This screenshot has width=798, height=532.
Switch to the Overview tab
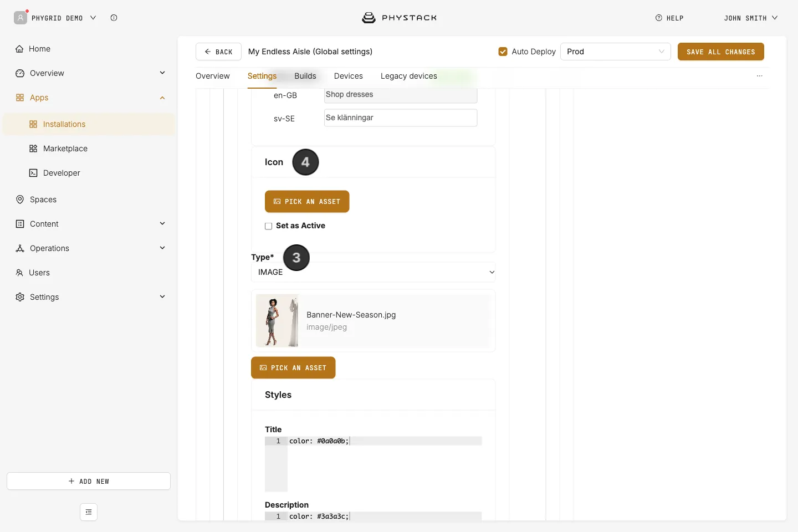click(x=213, y=76)
